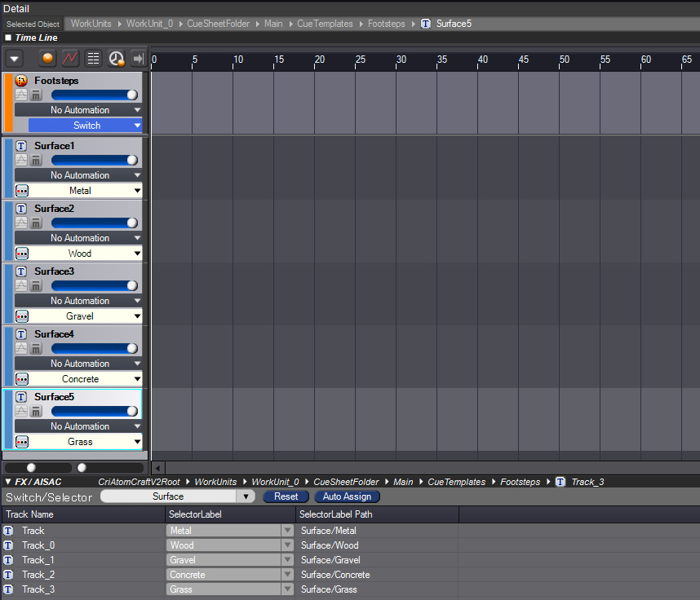The height and width of the screenshot is (600, 700).
Task: Toggle the m mute button on Footsteps
Action: coord(36,95)
